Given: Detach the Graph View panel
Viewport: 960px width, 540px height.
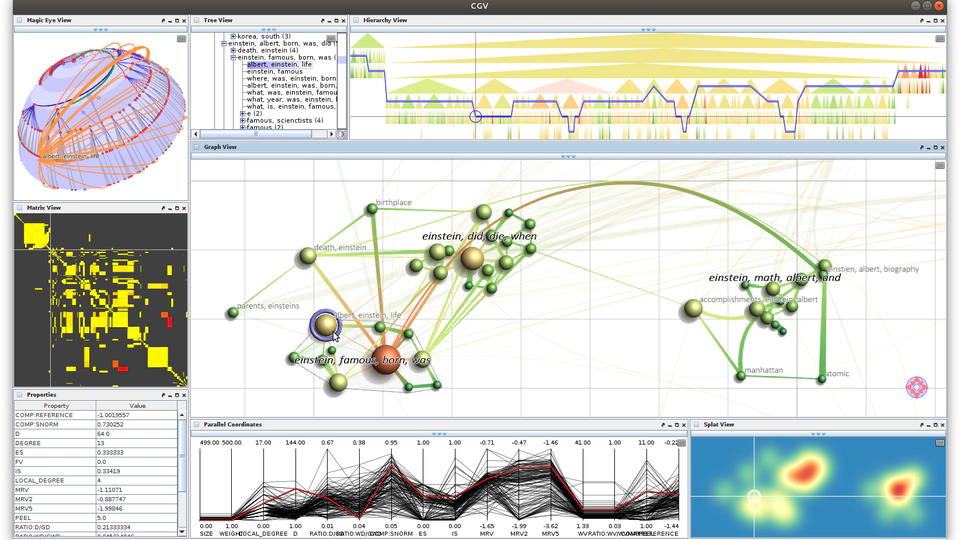Looking at the screenshot, I should click(921, 147).
